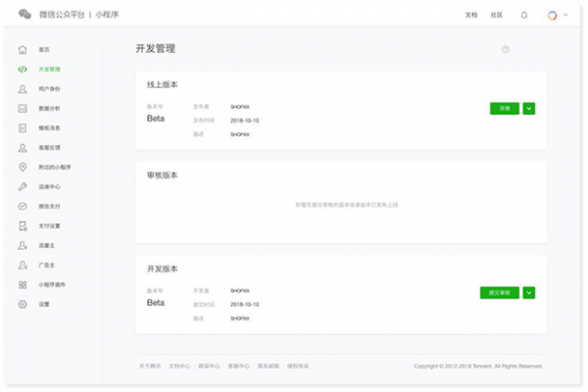Click the help question mark icon
Image resolution: width=588 pixels, height=392 pixels.
click(x=506, y=49)
